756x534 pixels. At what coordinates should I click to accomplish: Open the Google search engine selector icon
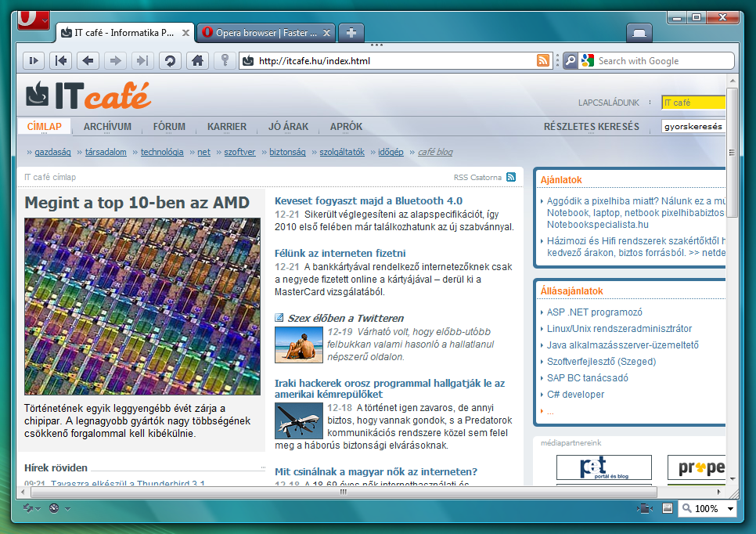tap(587, 61)
